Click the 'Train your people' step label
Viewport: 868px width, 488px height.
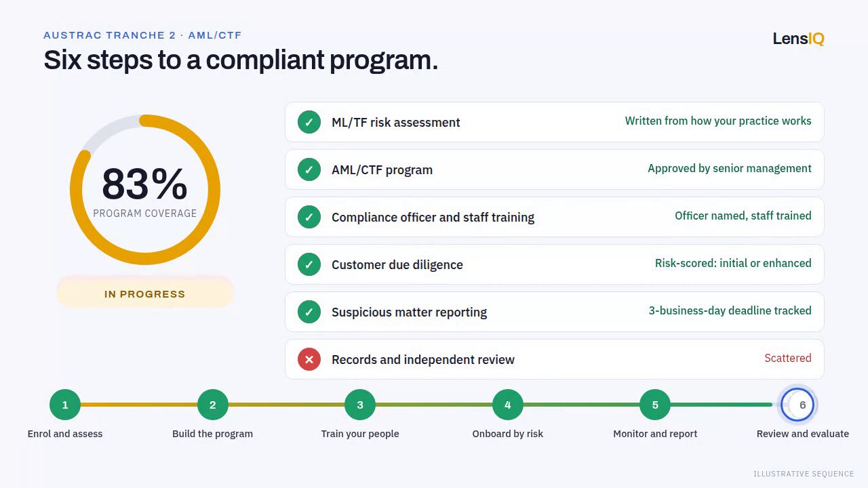pyautogui.click(x=360, y=434)
